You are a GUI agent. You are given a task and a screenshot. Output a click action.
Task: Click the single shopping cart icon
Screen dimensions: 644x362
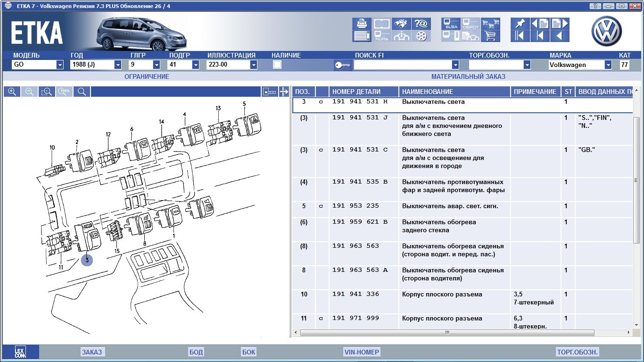coord(491,36)
